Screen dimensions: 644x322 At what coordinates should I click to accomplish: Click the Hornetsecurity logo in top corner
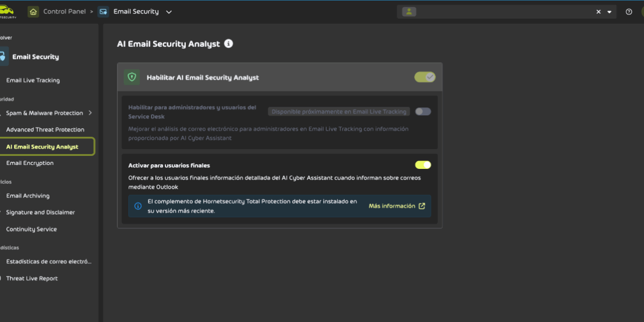pos(8,12)
